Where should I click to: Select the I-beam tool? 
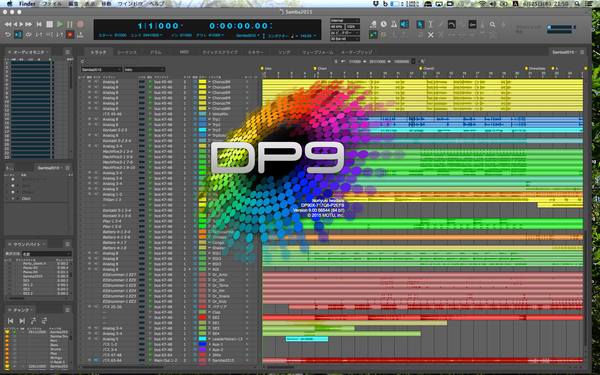point(430,24)
